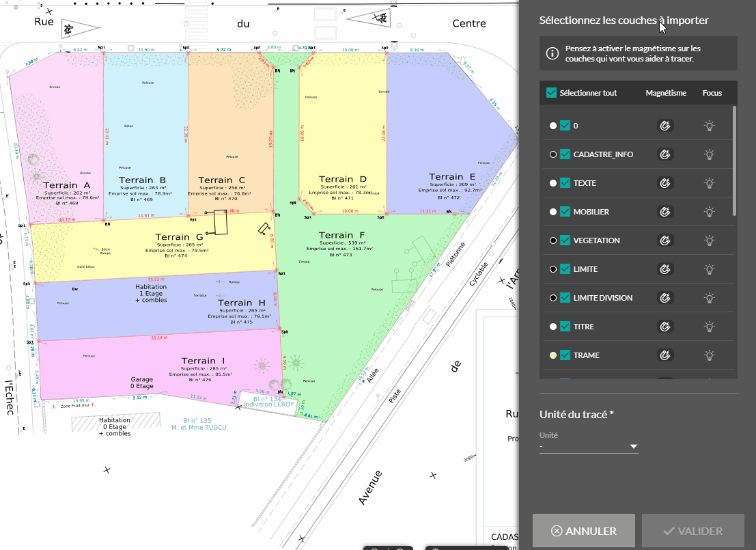
Task: Click the TRAME layer yellow color swatch
Action: pos(552,355)
